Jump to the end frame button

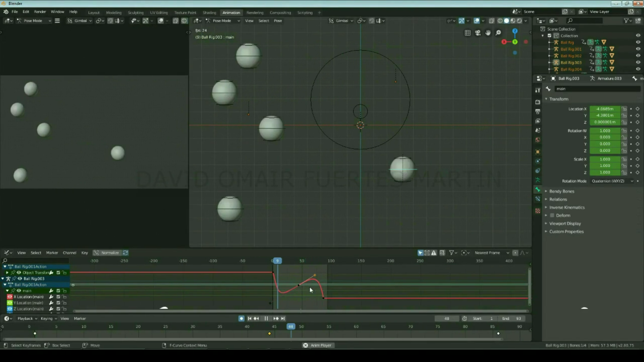tap(283, 318)
